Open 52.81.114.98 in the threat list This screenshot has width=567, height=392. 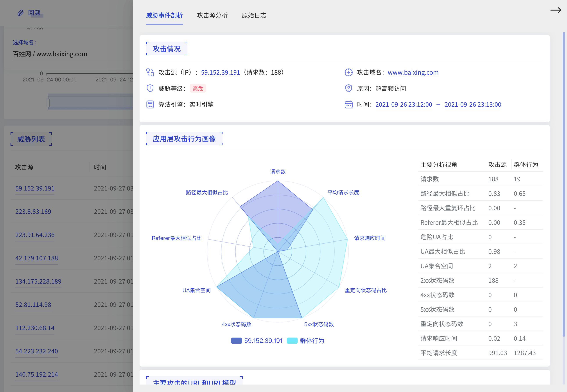[x=33, y=305]
